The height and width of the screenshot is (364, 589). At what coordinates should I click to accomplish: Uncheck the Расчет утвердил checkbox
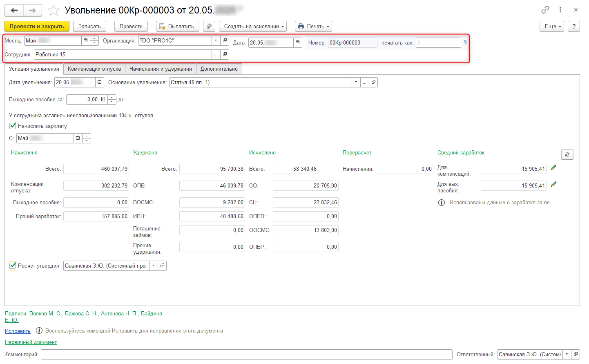point(13,266)
